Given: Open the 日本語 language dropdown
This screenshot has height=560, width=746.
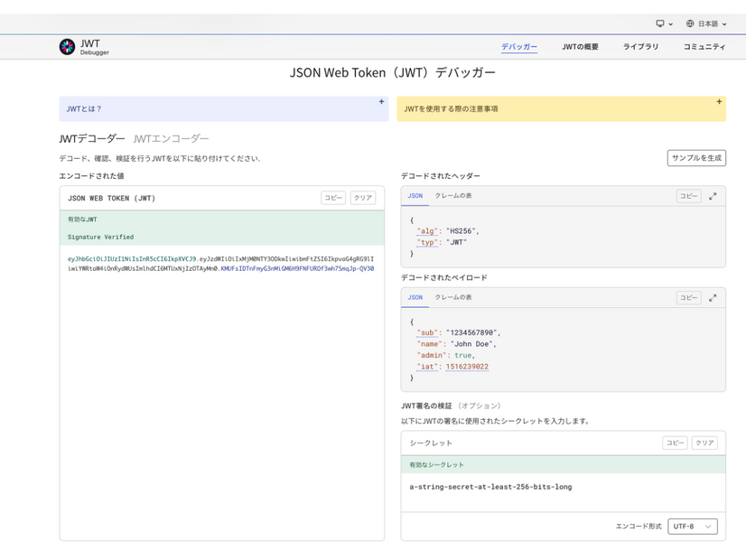Looking at the screenshot, I should pyautogui.click(x=708, y=23).
